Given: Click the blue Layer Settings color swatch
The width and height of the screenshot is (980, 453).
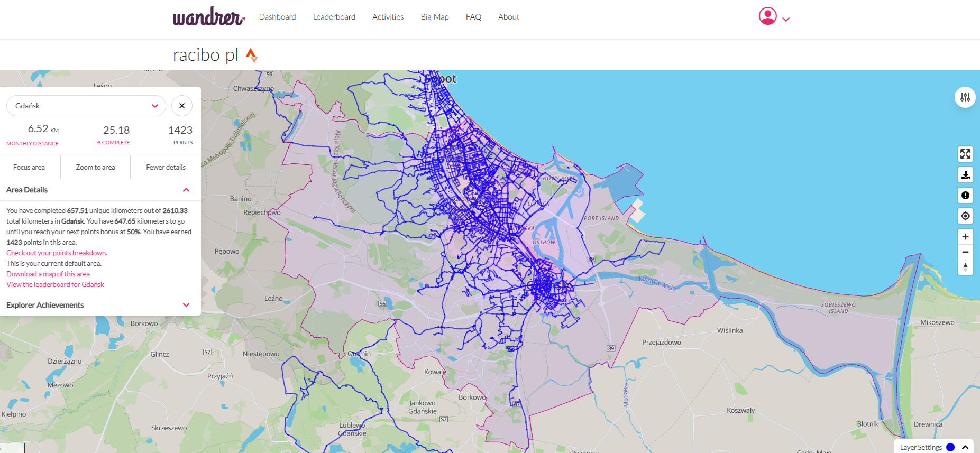Looking at the screenshot, I should coord(950,447).
